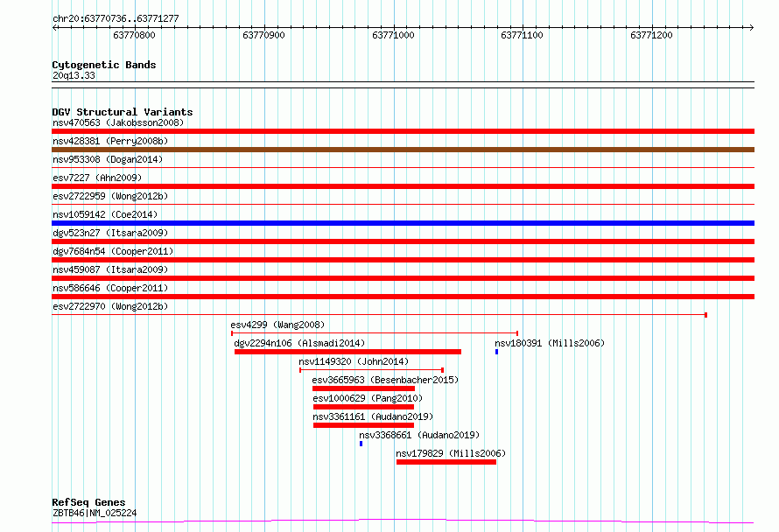This screenshot has width=779, height=532.
Task: Select the nsv179829 red variant bar
Action: 446,462
